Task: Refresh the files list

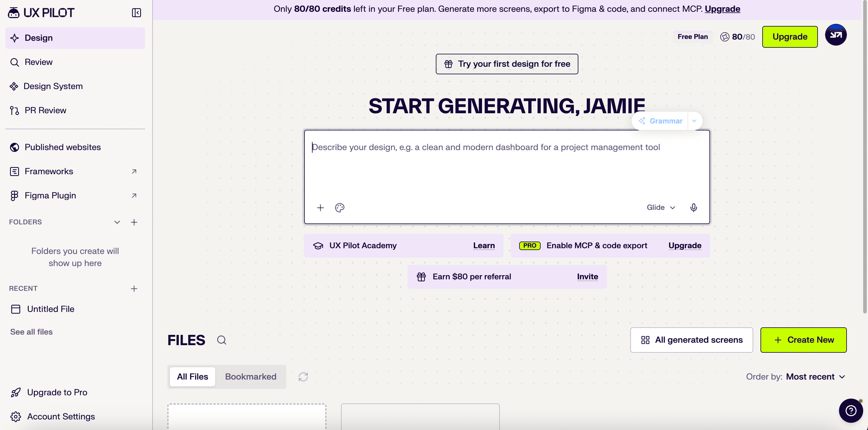Action: point(303,377)
